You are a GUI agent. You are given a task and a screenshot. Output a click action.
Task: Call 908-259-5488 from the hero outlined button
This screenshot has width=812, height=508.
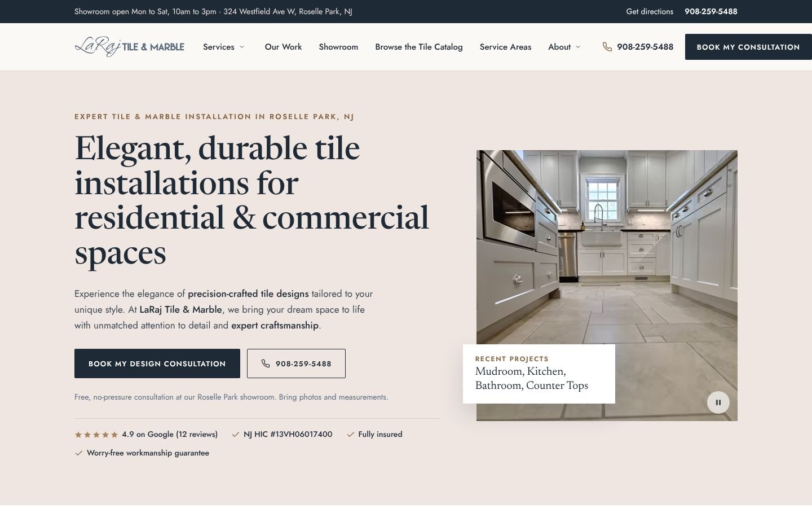(296, 364)
